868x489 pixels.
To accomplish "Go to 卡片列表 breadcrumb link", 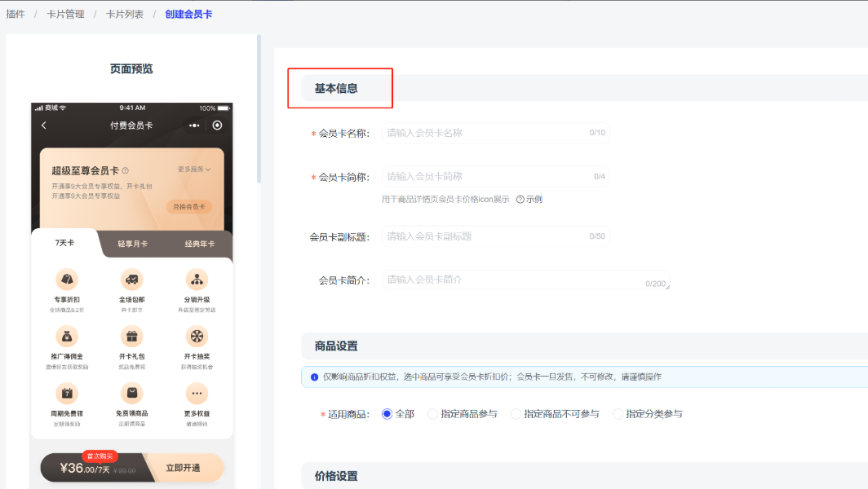I will click(123, 15).
